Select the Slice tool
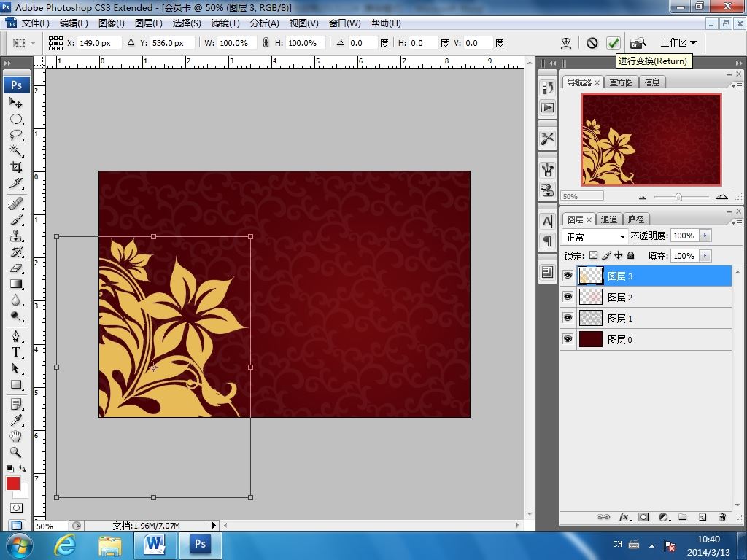 coord(16,183)
